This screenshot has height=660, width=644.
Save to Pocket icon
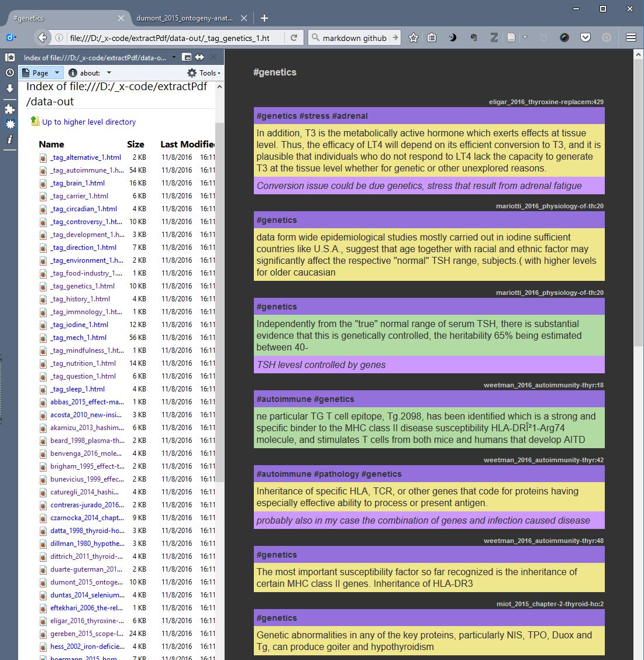tap(586, 38)
